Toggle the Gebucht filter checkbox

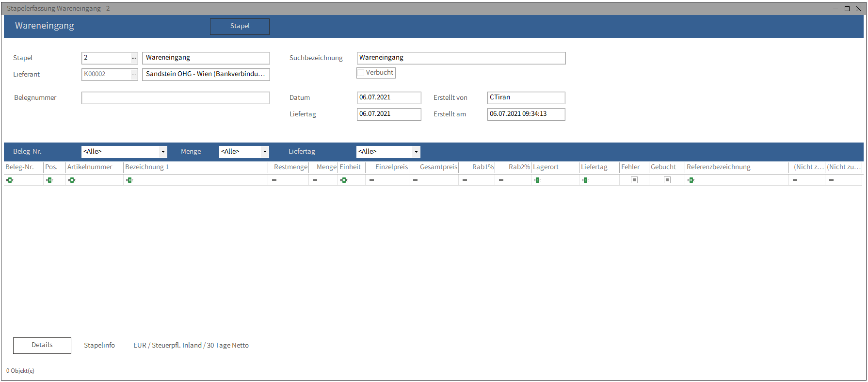(667, 180)
